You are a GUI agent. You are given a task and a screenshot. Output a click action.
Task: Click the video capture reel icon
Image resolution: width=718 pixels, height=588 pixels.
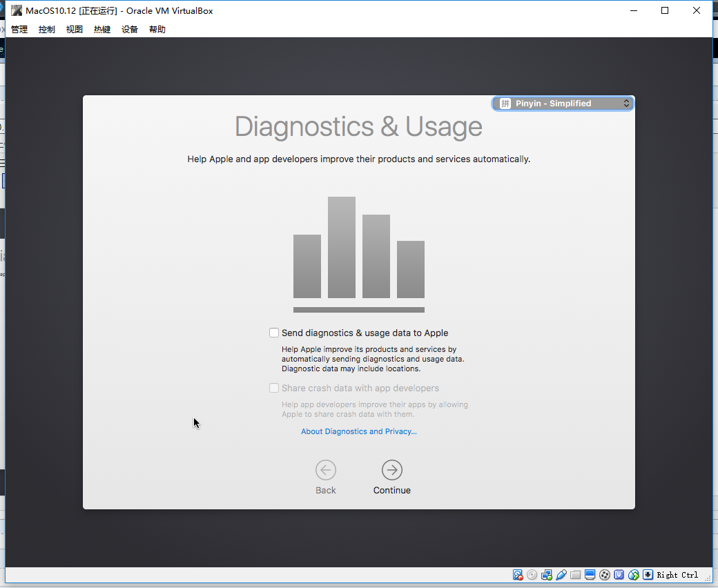point(605,575)
